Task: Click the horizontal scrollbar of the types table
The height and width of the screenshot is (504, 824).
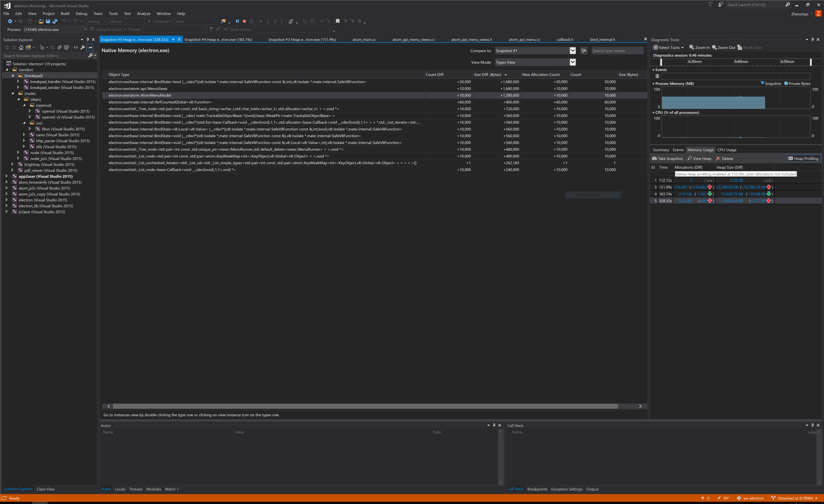Action: (x=365, y=406)
